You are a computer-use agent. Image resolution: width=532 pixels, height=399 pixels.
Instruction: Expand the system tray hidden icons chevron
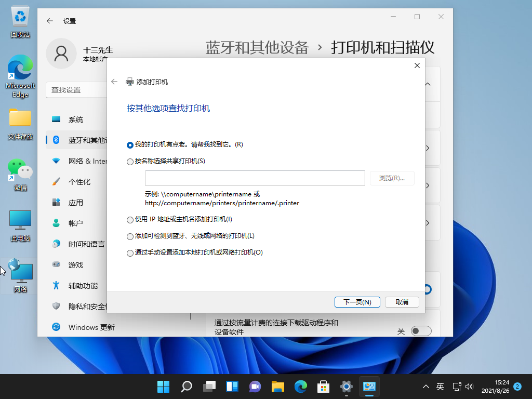(x=426, y=387)
